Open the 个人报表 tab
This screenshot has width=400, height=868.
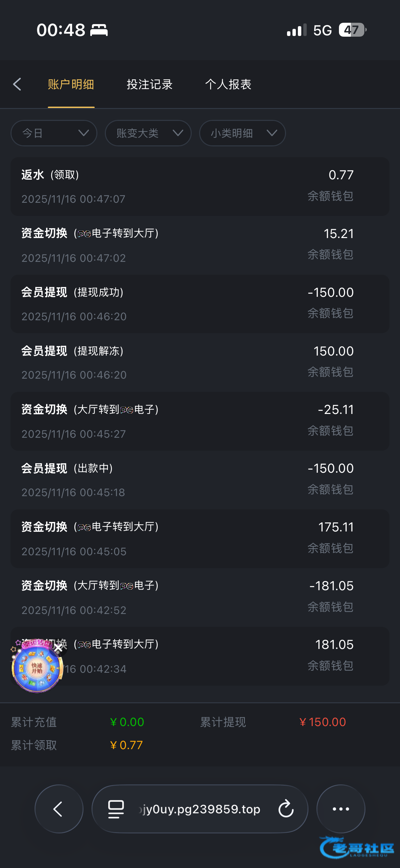click(228, 84)
